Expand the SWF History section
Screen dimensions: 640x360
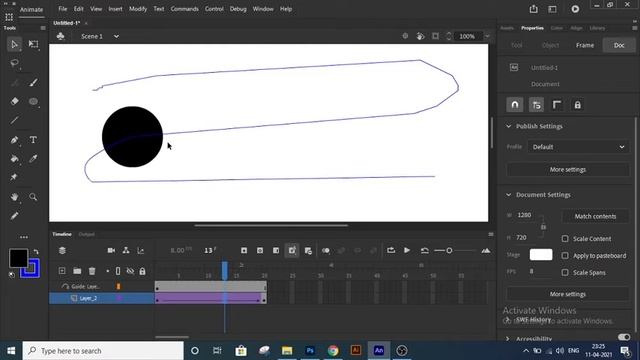[507, 320]
